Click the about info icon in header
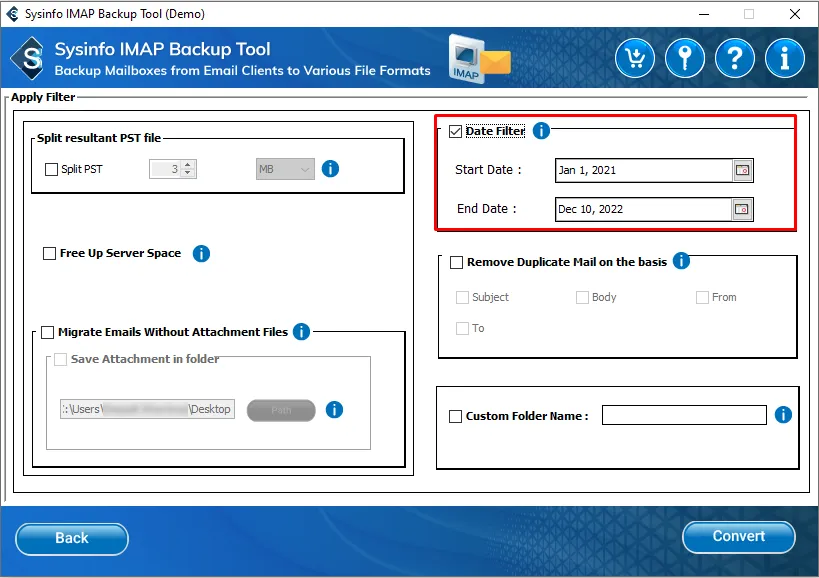 785,58
